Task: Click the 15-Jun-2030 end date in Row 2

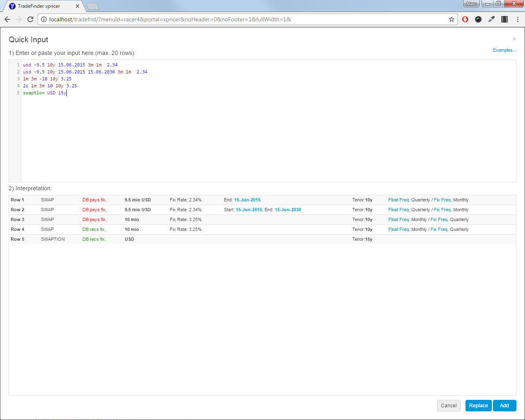Action: 288,210
